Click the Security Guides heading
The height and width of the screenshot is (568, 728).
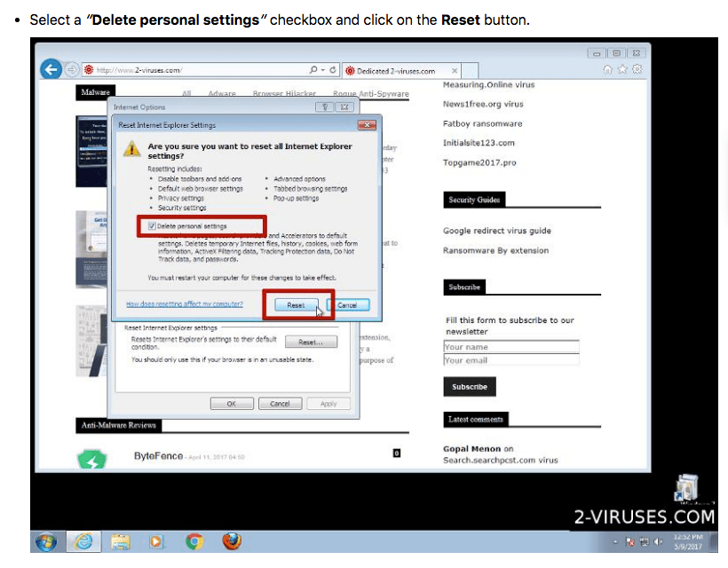coord(474,200)
